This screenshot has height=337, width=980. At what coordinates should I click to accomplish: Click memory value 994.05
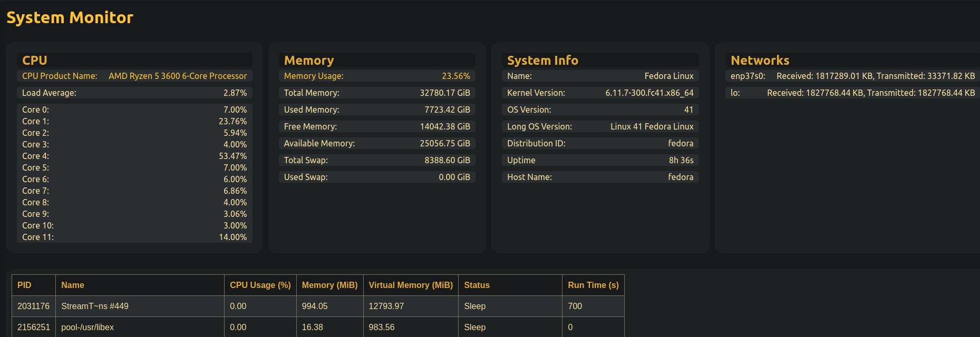pyautogui.click(x=329, y=306)
